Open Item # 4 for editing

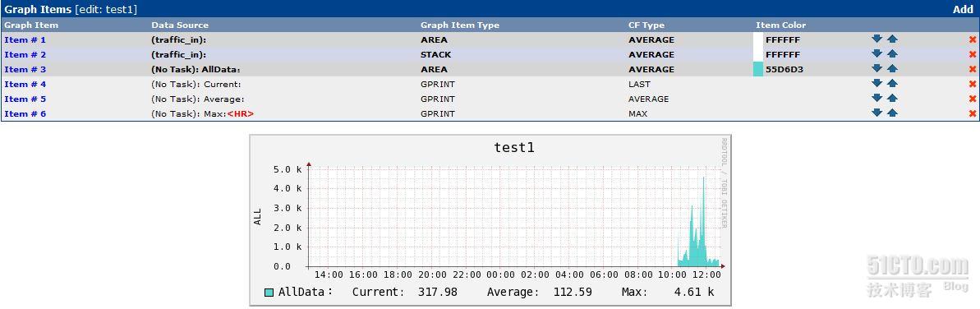[25, 84]
